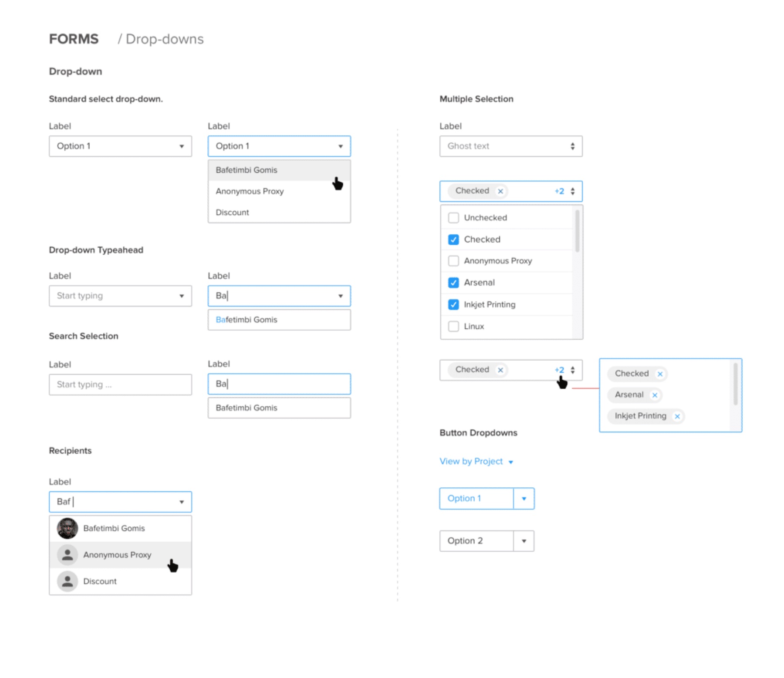Pick the Discount recipient with avatar
This screenshot has height=678, width=784.
[x=120, y=581]
